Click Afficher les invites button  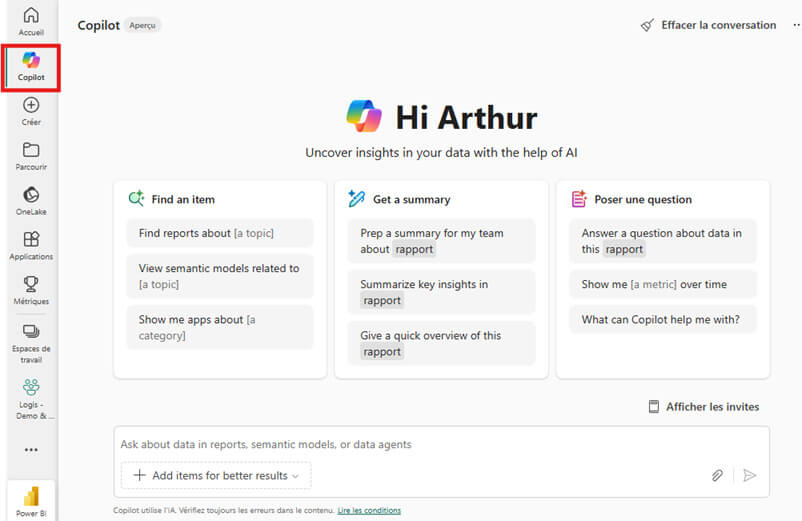(x=704, y=407)
